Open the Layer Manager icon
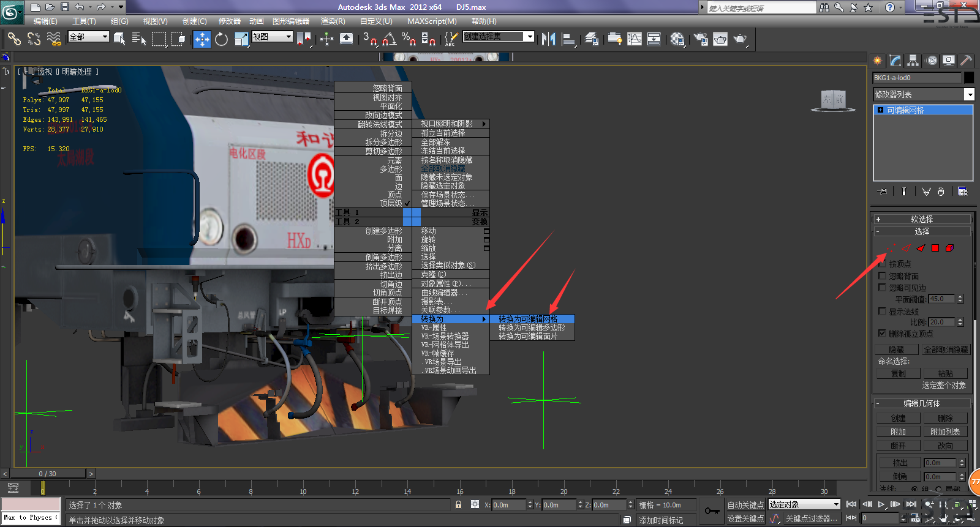Screen dimensions: 980x527 point(592,39)
